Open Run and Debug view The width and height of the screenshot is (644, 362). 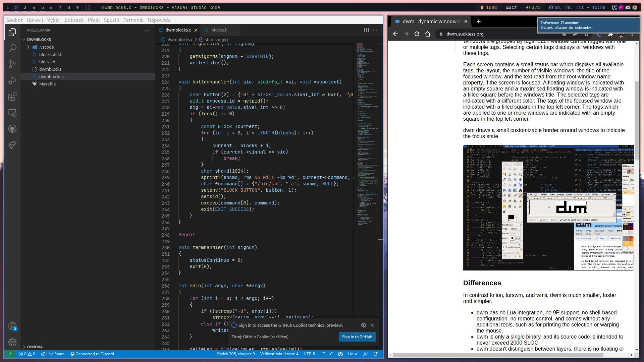point(12,80)
